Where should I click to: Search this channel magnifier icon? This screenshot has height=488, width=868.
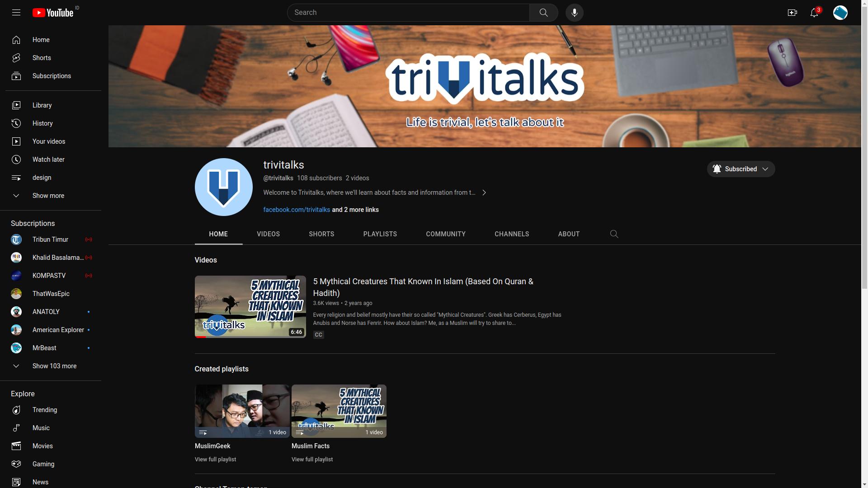(x=614, y=234)
